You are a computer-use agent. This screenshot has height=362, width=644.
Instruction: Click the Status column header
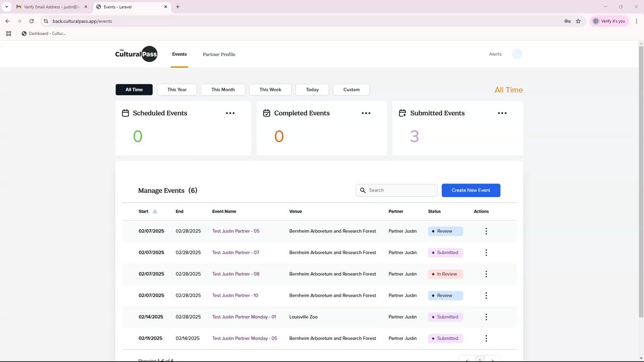pyautogui.click(x=434, y=212)
